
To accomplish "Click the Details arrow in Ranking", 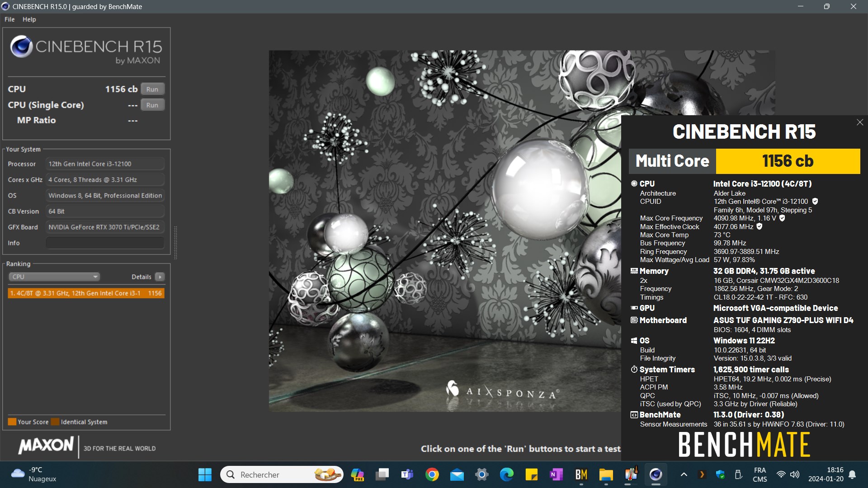I will (160, 277).
